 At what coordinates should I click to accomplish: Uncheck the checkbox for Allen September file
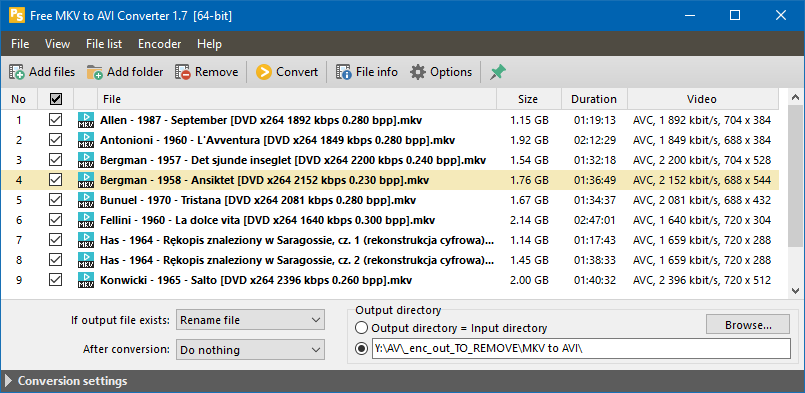point(55,120)
